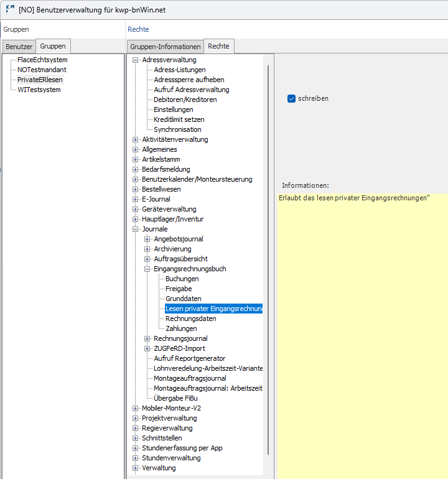Select Lohnveredelung-Arbeitszeit-Variante entry
Image resolution: width=448 pixels, height=479 pixels.
coord(208,368)
